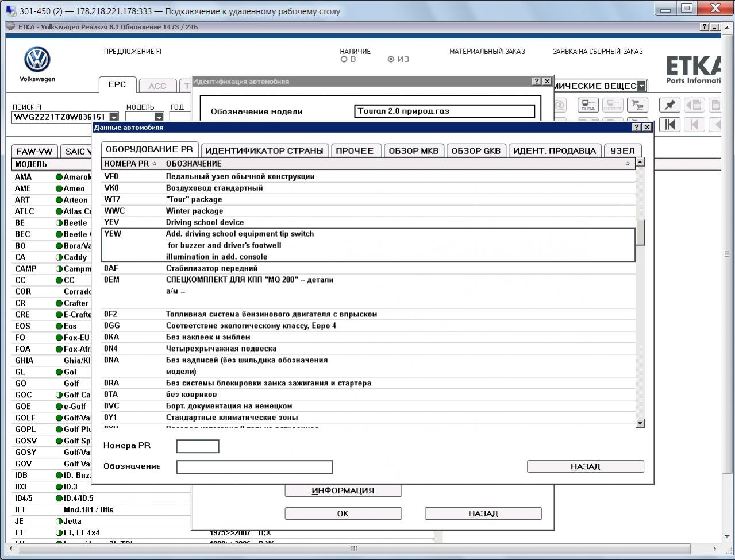Click the half-filled dot beside Jetta

59,522
